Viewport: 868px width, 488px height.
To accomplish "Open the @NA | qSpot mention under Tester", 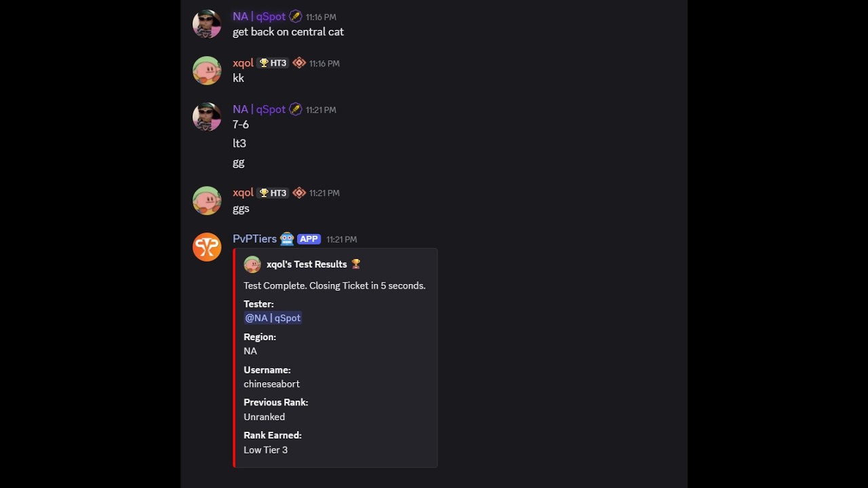I will (273, 318).
